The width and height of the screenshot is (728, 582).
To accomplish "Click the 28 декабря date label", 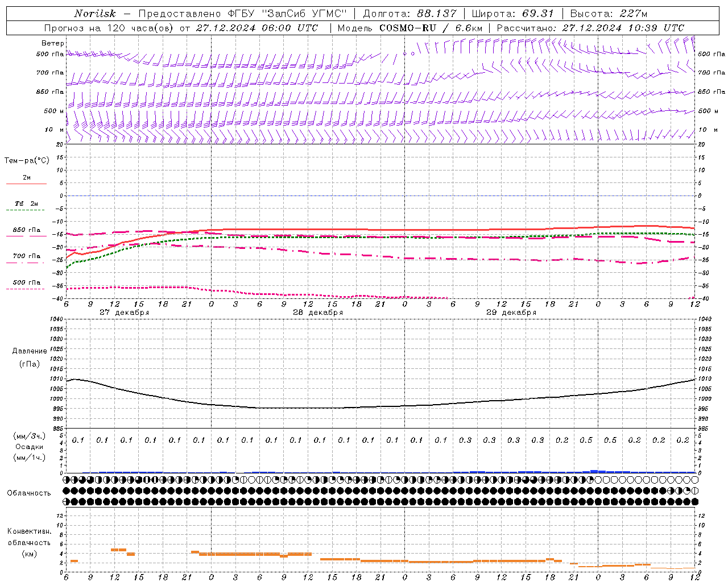I will 318,313.
